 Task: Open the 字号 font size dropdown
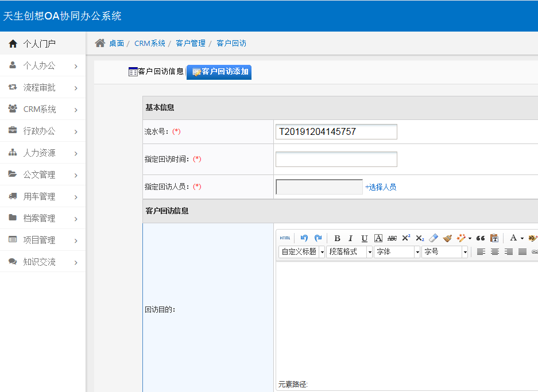coord(444,252)
